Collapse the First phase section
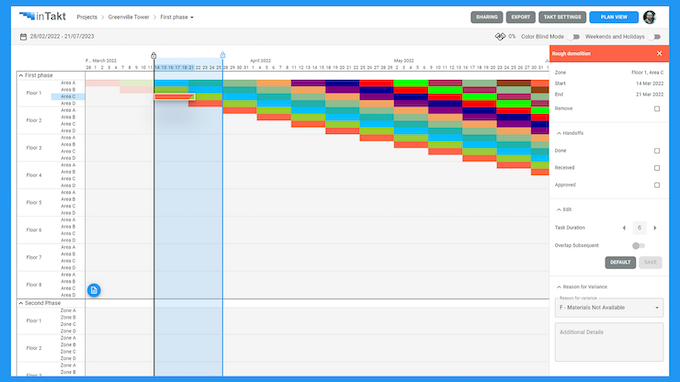The image size is (680, 382). coord(21,75)
